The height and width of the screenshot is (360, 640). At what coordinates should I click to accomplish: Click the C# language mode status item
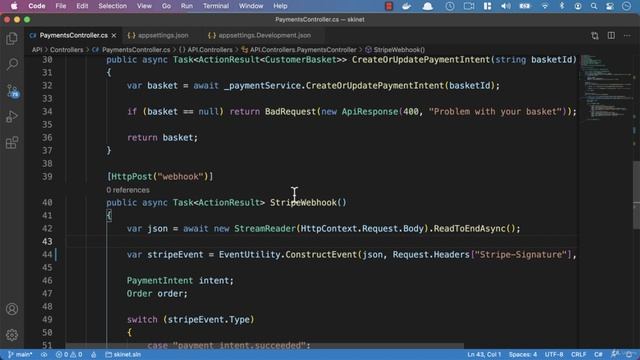pyautogui.click(x=598, y=354)
